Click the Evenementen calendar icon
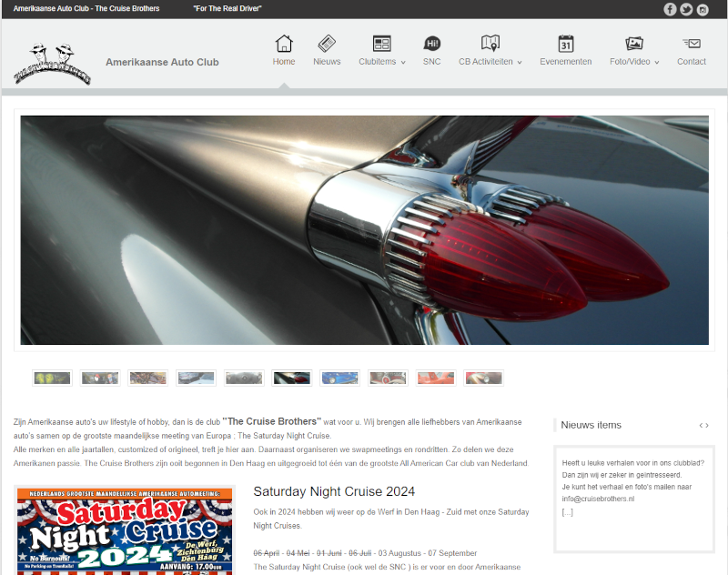Image resolution: width=728 pixels, height=575 pixels. click(x=565, y=44)
